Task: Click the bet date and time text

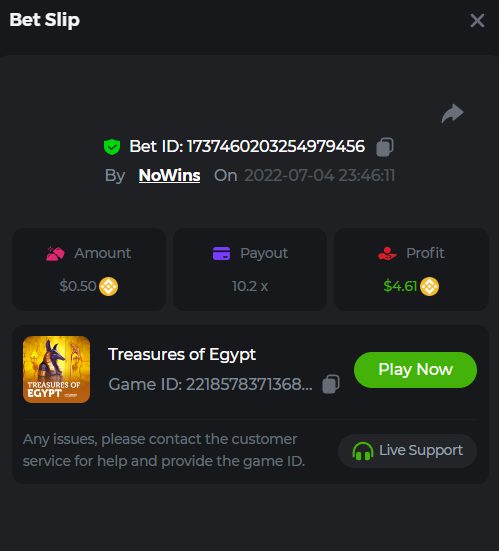Action: [320, 175]
